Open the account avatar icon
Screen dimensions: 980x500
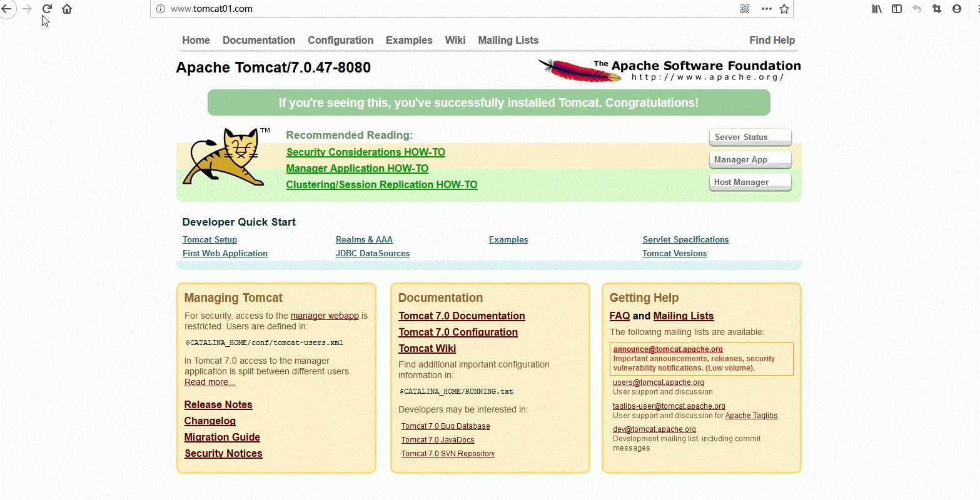pos(957,9)
